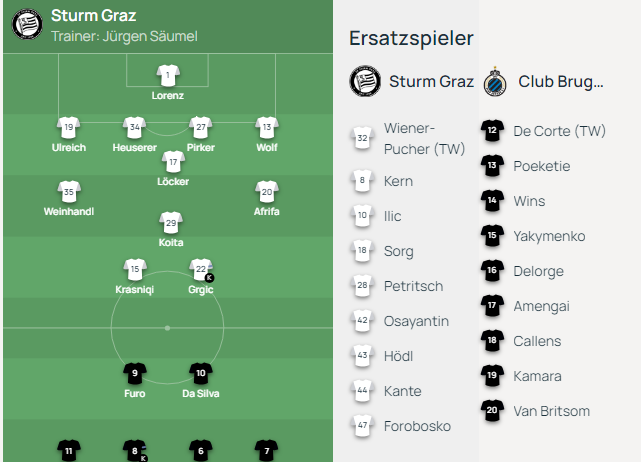Select black jersey number 9 Furo
The width and height of the screenshot is (641, 462).
click(x=135, y=373)
